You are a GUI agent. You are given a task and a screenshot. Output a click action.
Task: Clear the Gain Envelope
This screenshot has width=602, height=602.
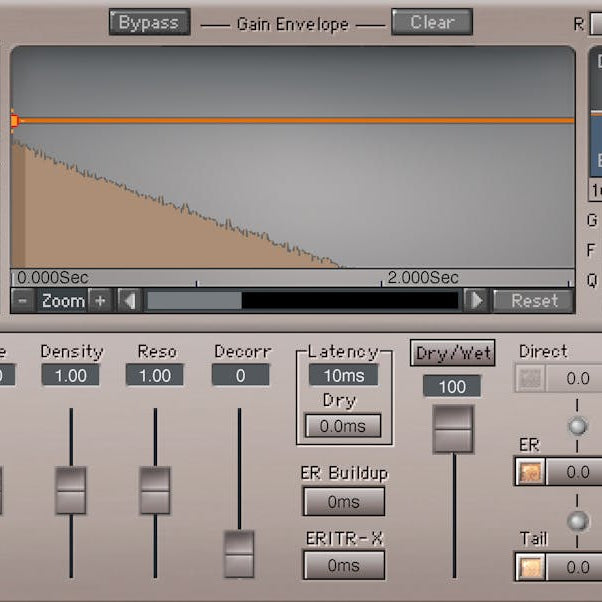click(432, 22)
